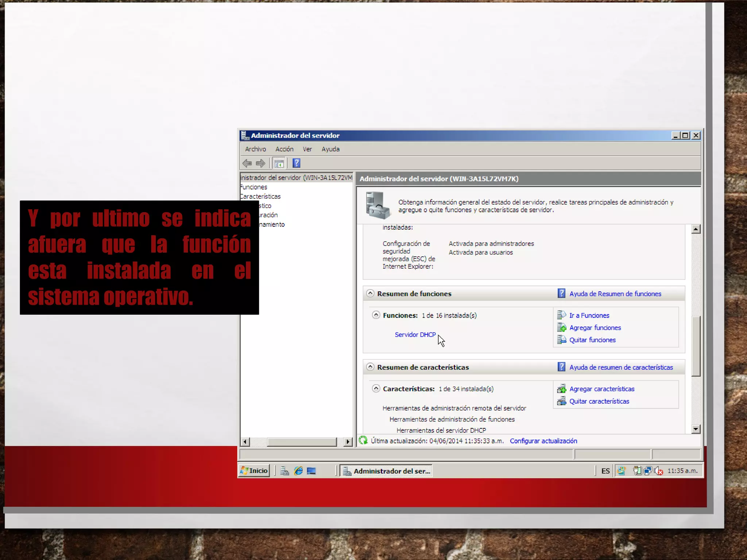747x560 pixels.
Task: Click the Forward arrow toolbar icon
Action: pos(260,163)
